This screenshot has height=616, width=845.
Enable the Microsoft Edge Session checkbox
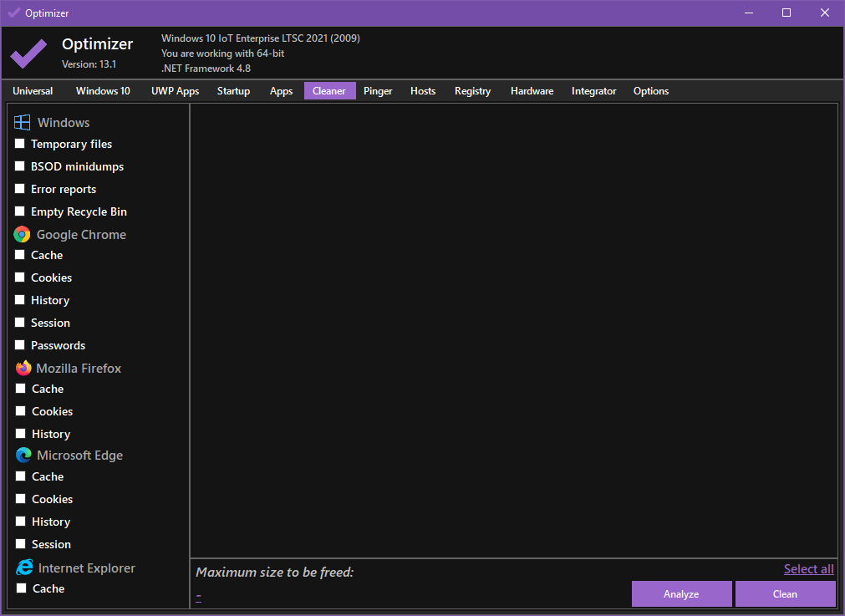pos(20,544)
